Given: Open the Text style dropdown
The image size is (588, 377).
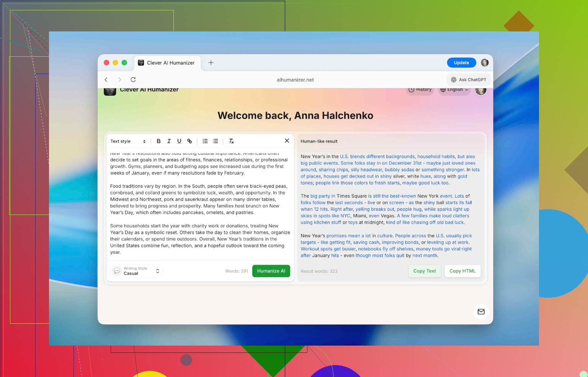Looking at the screenshot, I should [128, 141].
